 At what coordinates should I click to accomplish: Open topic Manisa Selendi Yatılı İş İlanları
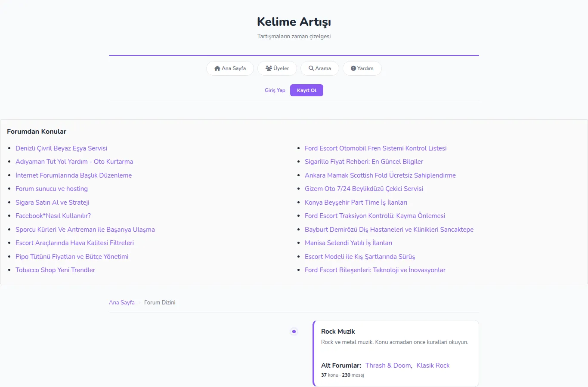(x=348, y=243)
